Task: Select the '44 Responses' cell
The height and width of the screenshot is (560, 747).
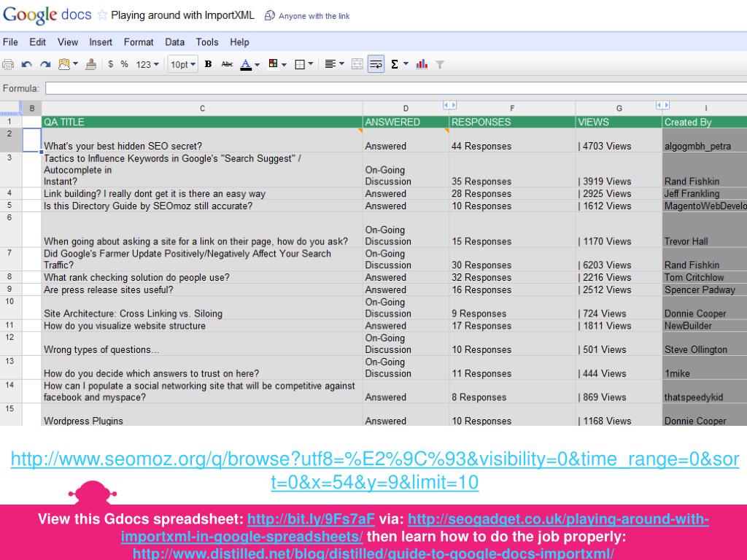Action: (512, 140)
